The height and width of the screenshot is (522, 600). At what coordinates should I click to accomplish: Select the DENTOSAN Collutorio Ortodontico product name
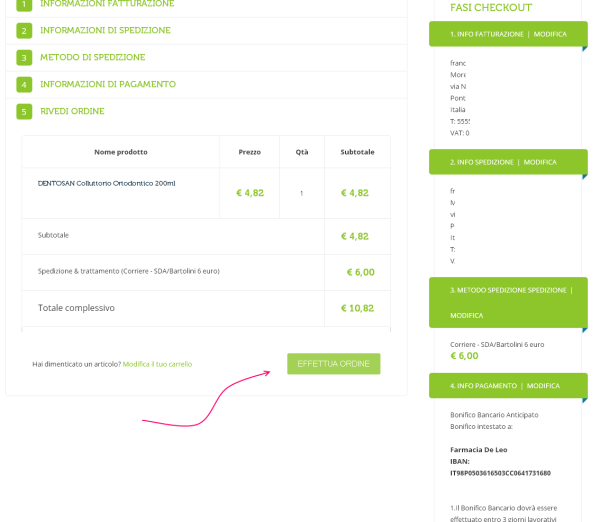pyautogui.click(x=107, y=184)
